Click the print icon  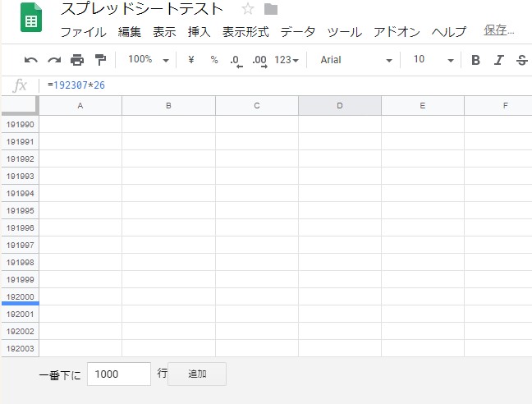pyautogui.click(x=77, y=60)
